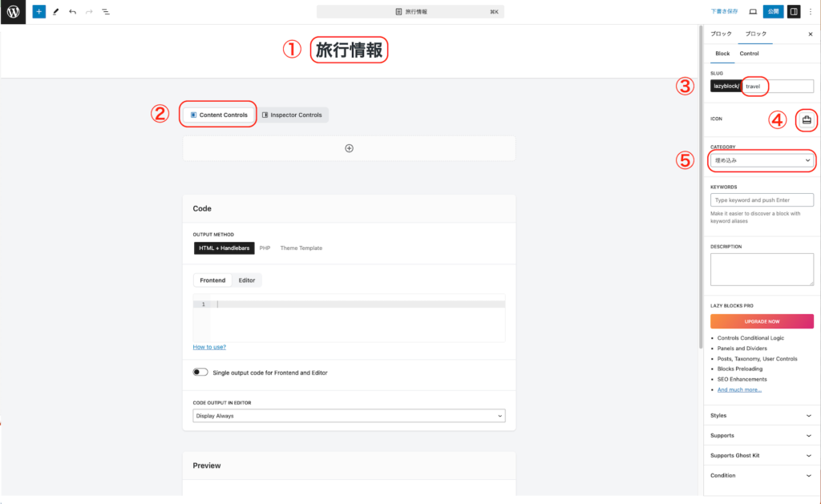Click the UPGRADE NOW button
This screenshot has height=504, width=821.
tap(762, 321)
